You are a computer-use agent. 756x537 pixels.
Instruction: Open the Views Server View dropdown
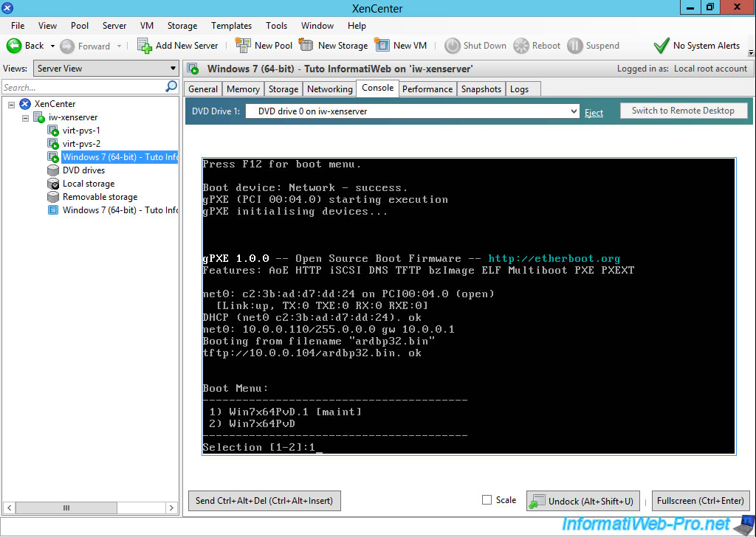pyautogui.click(x=173, y=69)
